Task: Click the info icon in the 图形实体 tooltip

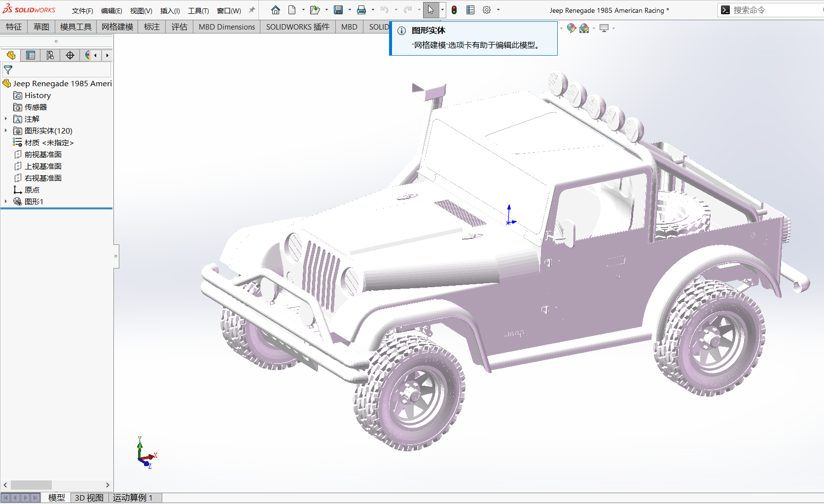Action: click(402, 31)
